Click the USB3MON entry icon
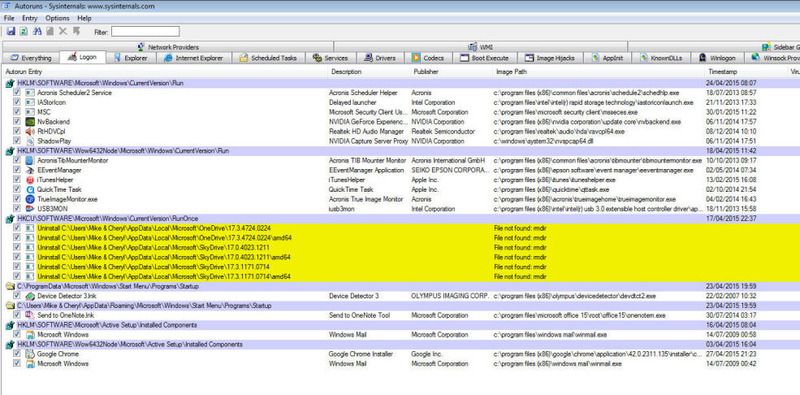Image resolution: width=800 pixels, height=395 pixels. pyautogui.click(x=30, y=209)
